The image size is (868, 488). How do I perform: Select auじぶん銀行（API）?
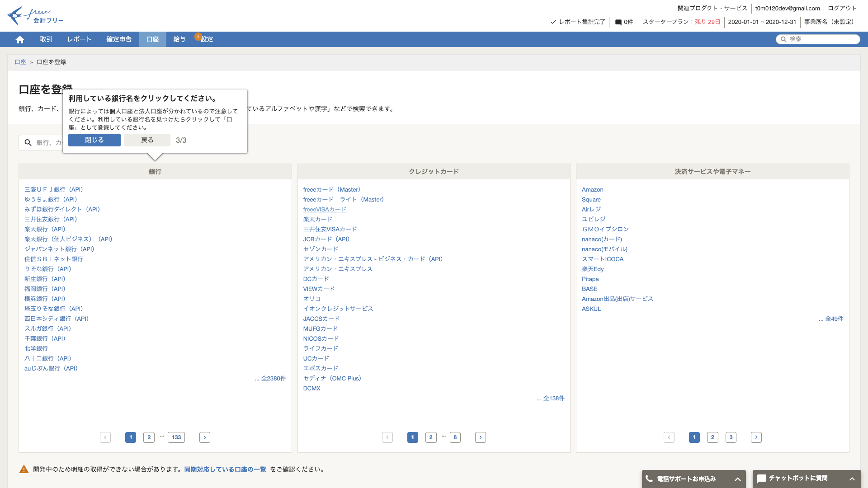pos(51,368)
